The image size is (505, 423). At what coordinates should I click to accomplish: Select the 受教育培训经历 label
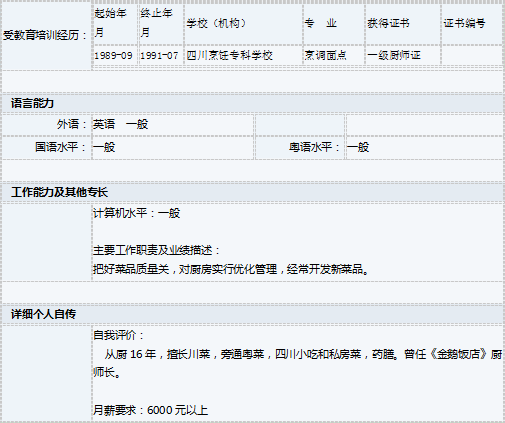[x=45, y=35]
